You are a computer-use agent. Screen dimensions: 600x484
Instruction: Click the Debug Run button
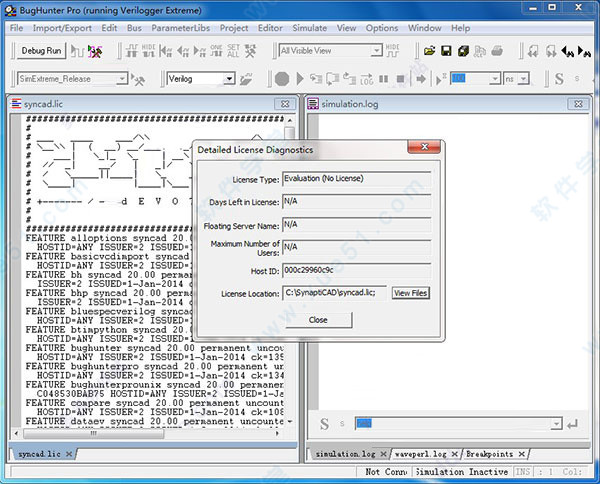pos(41,51)
